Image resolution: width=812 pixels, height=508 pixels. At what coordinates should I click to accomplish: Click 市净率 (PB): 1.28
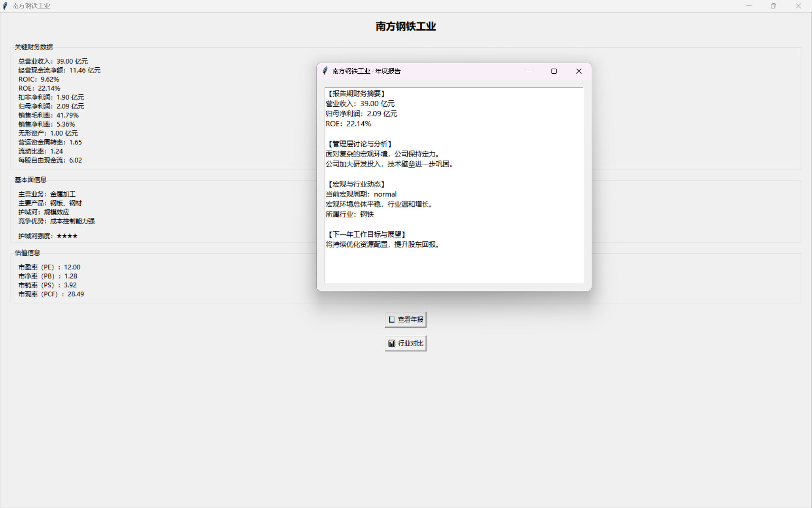click(48, 276)
